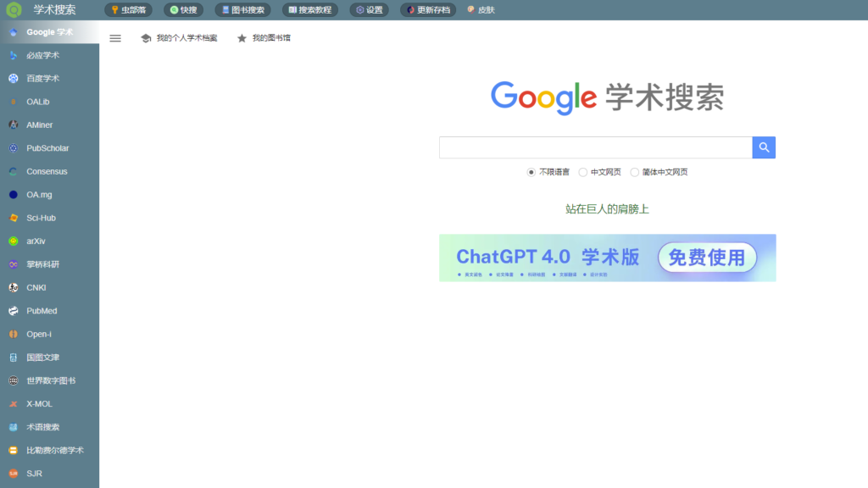Open the 设置 top menu item

(x=370, y=10)
